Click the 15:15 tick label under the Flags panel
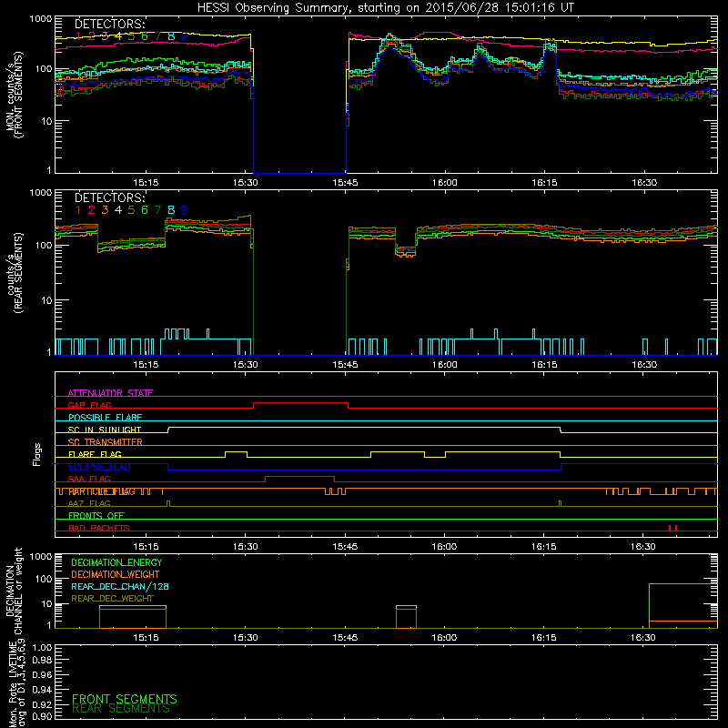Viewport: 728px width, 728px height. pyautogui.click(x=146, y=547)
